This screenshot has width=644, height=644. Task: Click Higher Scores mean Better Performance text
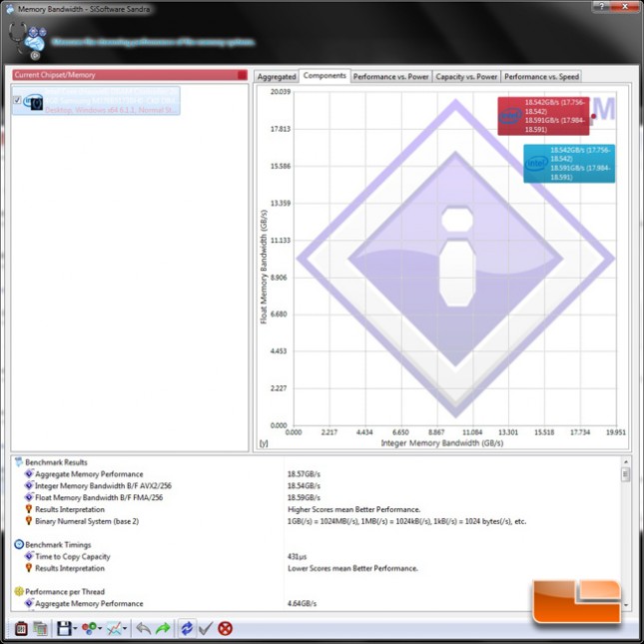[354, 509]
